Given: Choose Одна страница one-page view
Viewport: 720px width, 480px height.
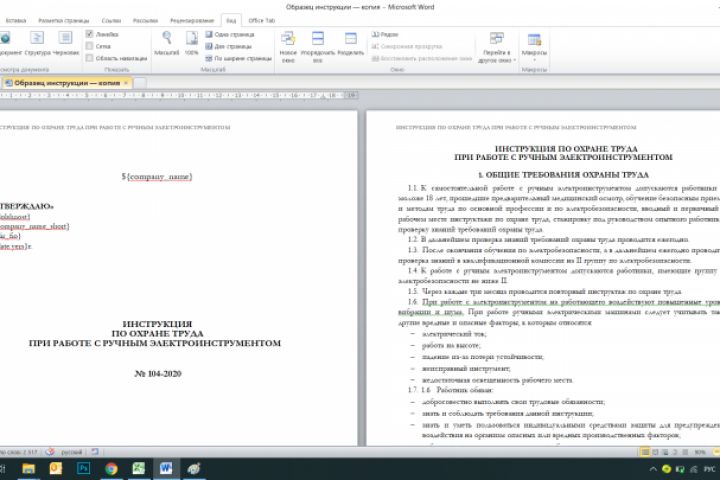Looking at the screenshot, I should (x=230, y=34).
